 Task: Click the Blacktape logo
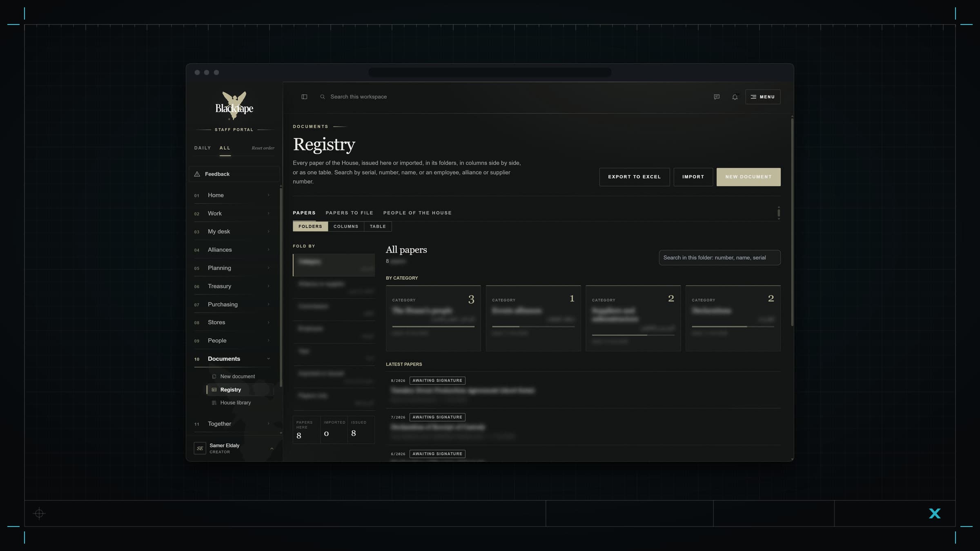coord(234,106)
